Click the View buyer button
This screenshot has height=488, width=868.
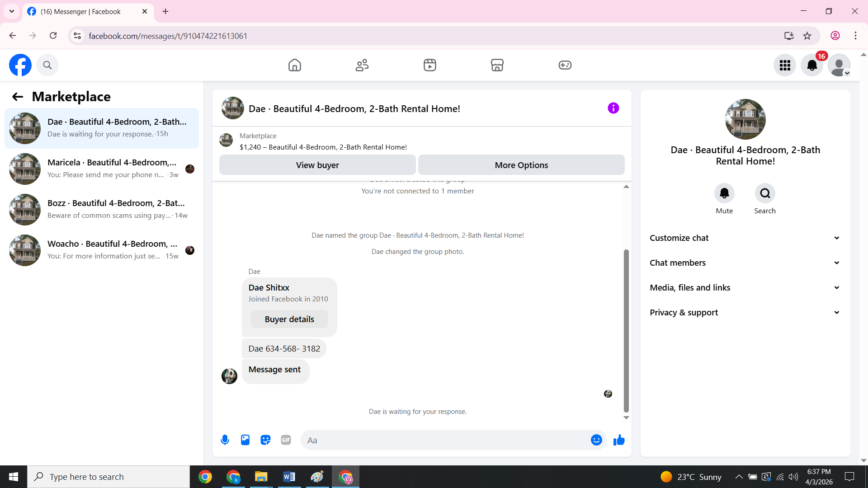pyautogui.click(x=317, y=165)
